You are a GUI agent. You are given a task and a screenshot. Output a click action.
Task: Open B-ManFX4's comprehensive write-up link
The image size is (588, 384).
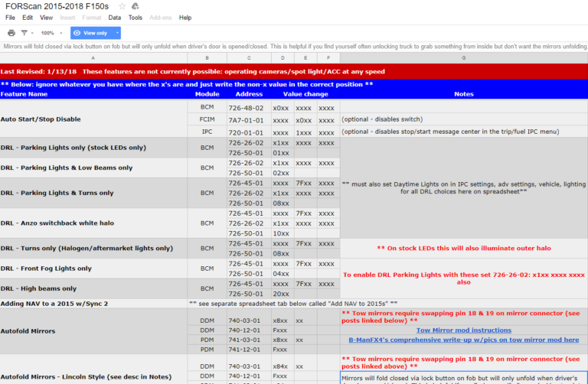[x=463, y=340]
